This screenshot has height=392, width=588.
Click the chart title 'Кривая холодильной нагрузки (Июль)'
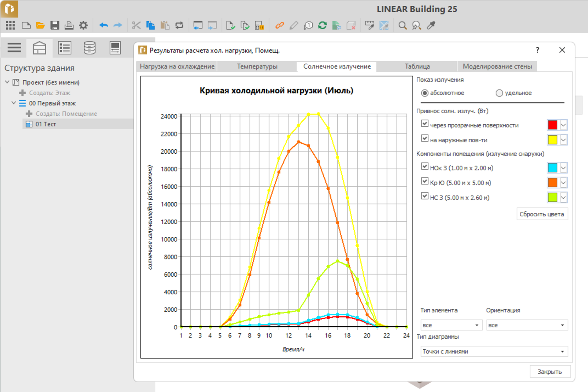click(277, 91)
